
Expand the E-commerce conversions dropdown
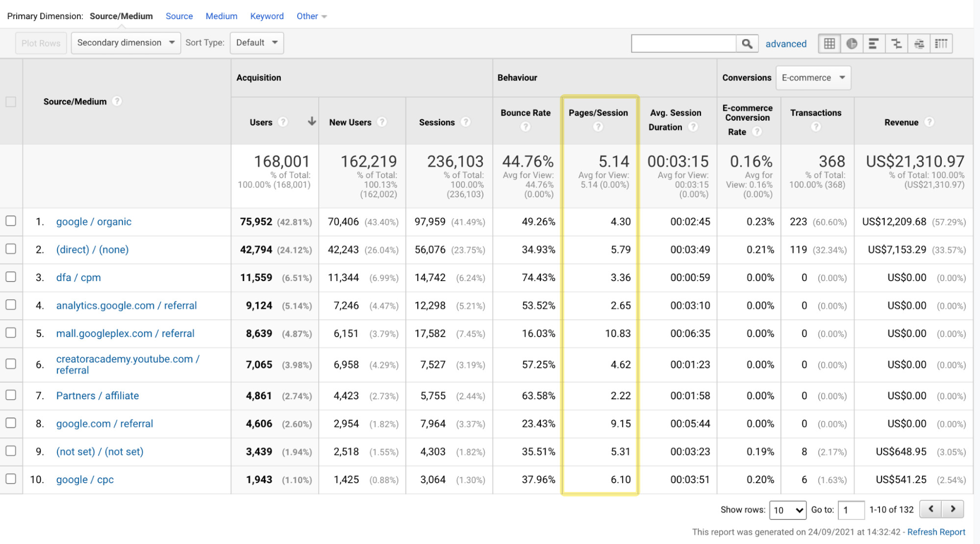(x=810, y=77)
